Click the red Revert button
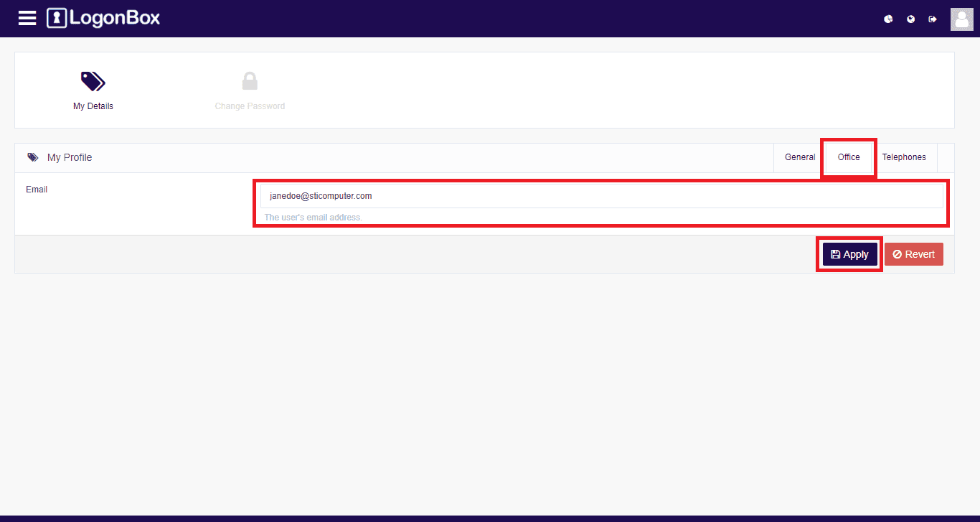The width and height of the screenshot is (980, 522). pyautogui.click(x=913, y=254)
